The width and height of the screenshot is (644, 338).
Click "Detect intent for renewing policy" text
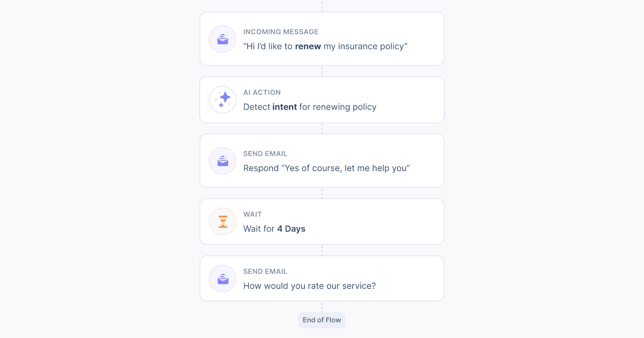[310, 107]
